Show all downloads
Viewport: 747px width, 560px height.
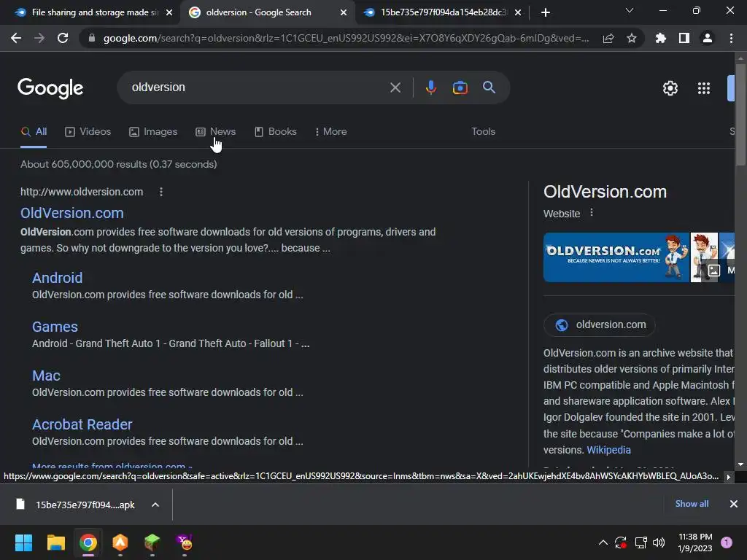[692, 505]
